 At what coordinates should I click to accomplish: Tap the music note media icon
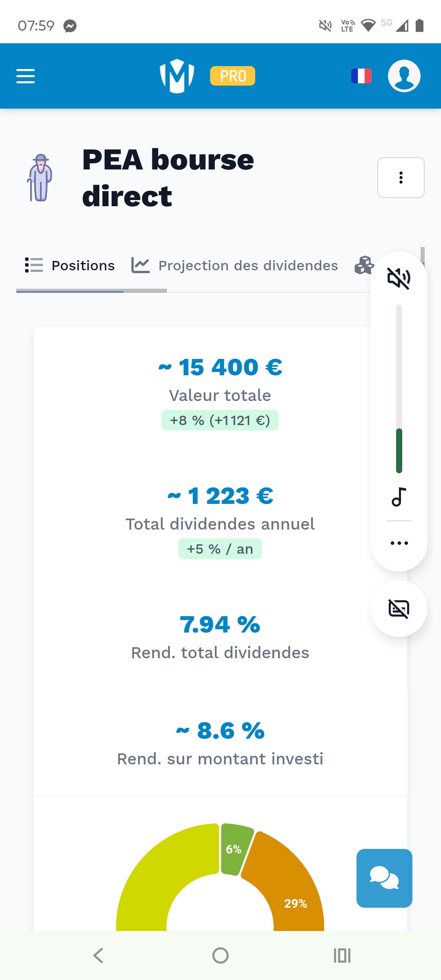click(399, 497)
